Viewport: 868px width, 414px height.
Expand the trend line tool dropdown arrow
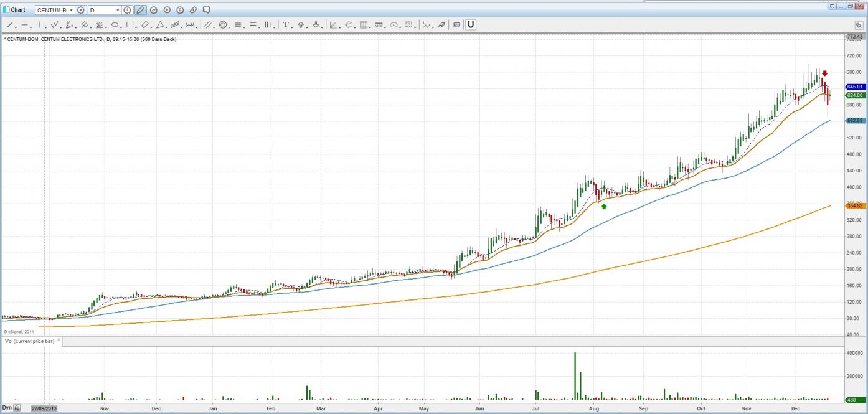pyautogui.click(x=16, y=26)
